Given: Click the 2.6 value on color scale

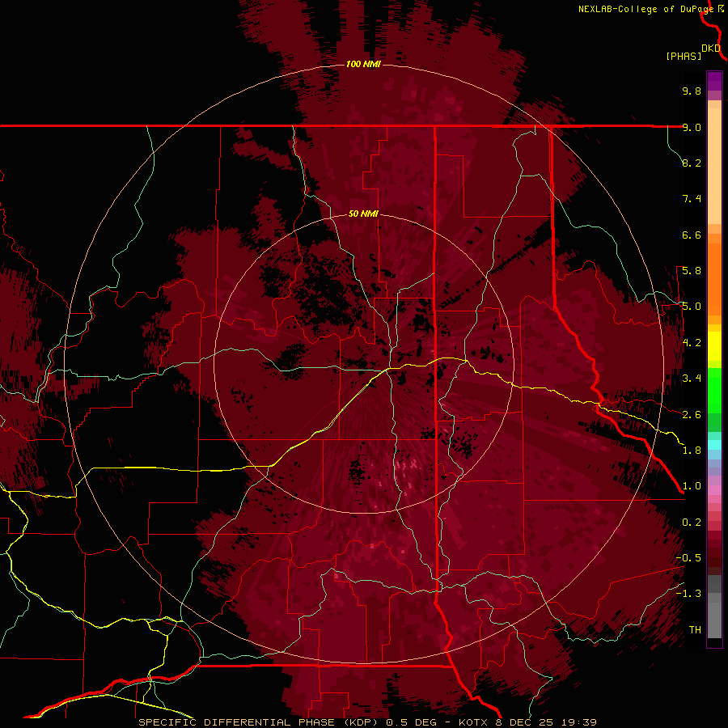Looking at the screenshot, I should [x=692, y=415].
